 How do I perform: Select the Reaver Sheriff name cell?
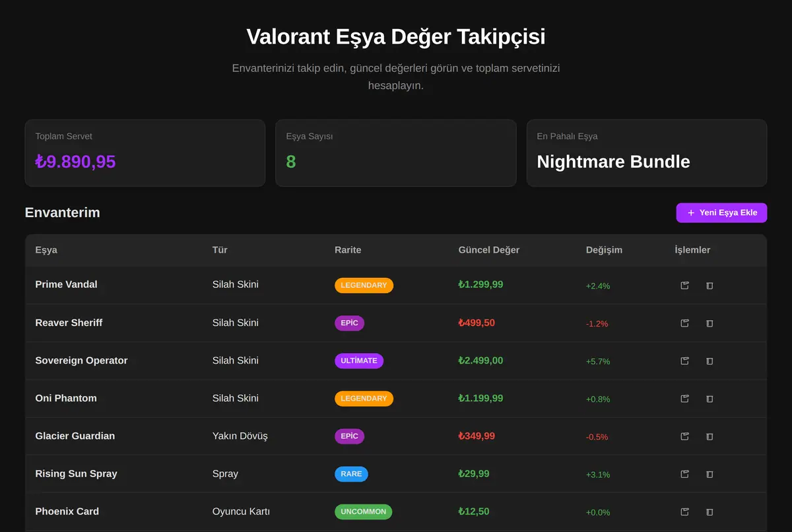click(x=69, y=323)
